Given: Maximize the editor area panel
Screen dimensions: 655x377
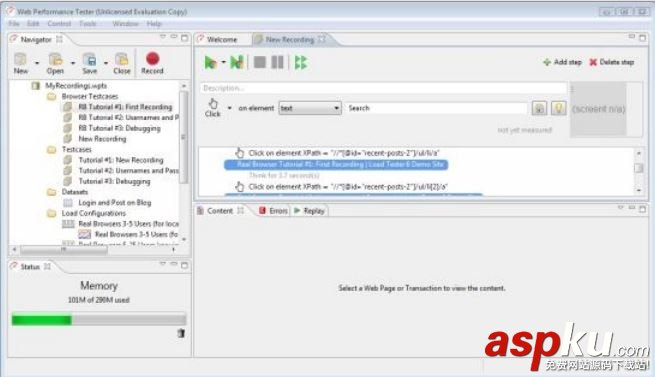Looking at the screenshot, I should pos(642,38).
